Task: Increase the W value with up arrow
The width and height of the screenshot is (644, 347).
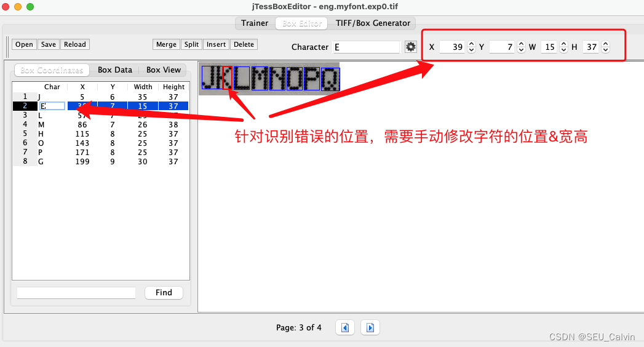Action: click(564, 44)
